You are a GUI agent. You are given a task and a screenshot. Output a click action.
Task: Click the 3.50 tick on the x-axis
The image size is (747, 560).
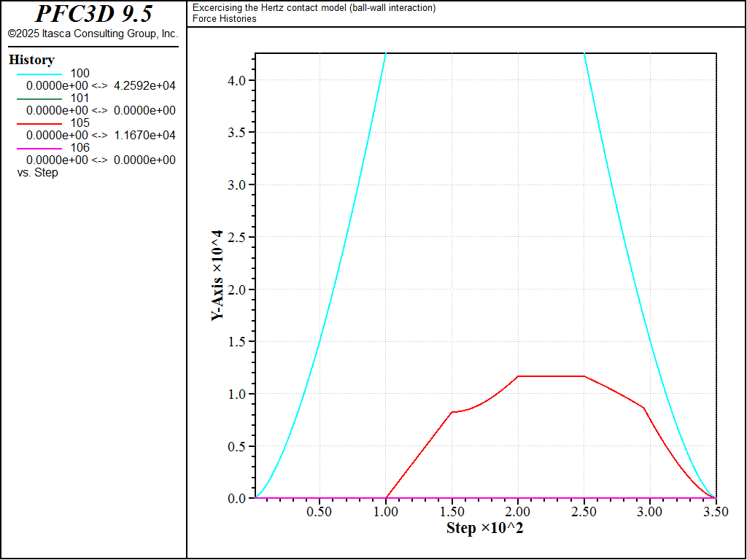coord(716,512)
